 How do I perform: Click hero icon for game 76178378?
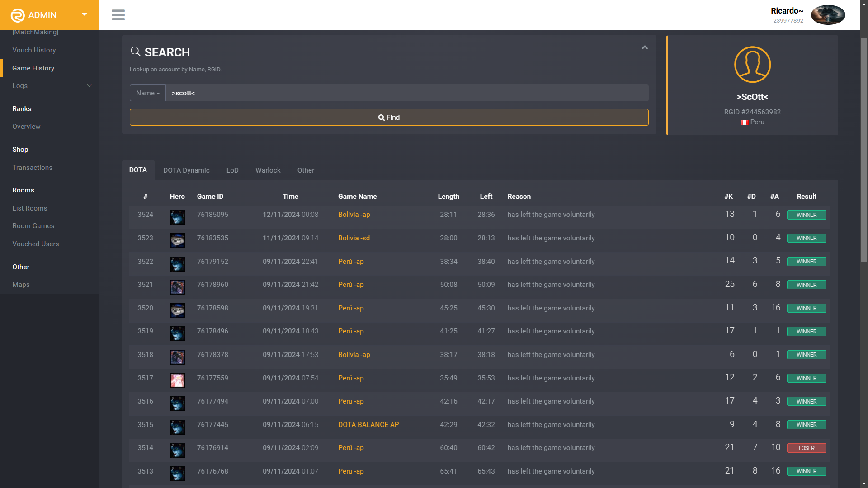pos(177,357)
